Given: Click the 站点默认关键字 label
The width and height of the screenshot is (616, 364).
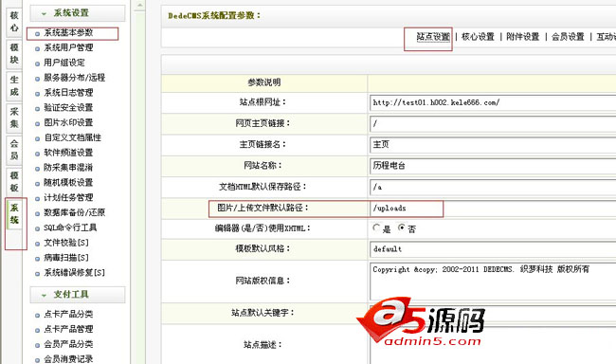Looking at the screenshot, I should click(263, 313).
